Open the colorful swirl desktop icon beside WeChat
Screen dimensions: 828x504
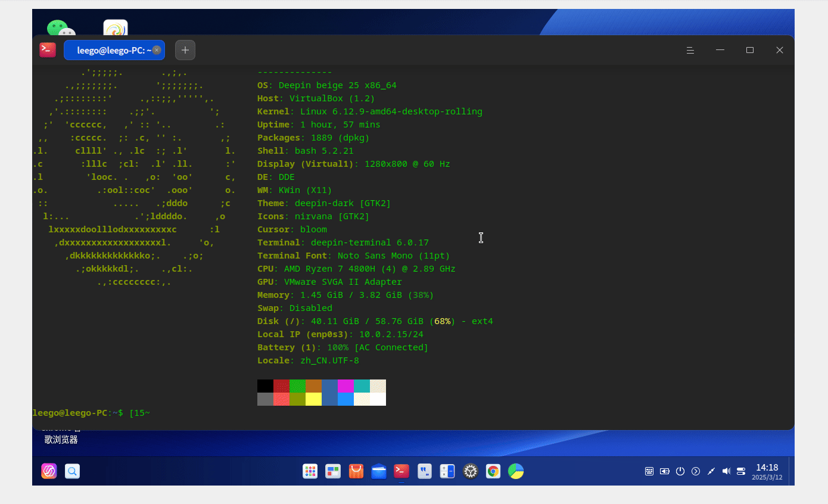click(116, 28)
